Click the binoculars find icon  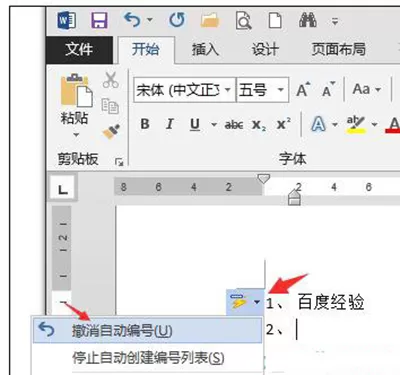point(308,20)
